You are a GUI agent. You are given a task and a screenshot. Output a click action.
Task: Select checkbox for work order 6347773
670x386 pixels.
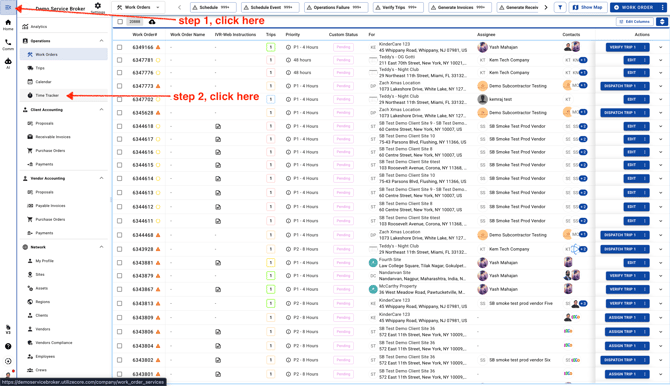pos(120,86)
